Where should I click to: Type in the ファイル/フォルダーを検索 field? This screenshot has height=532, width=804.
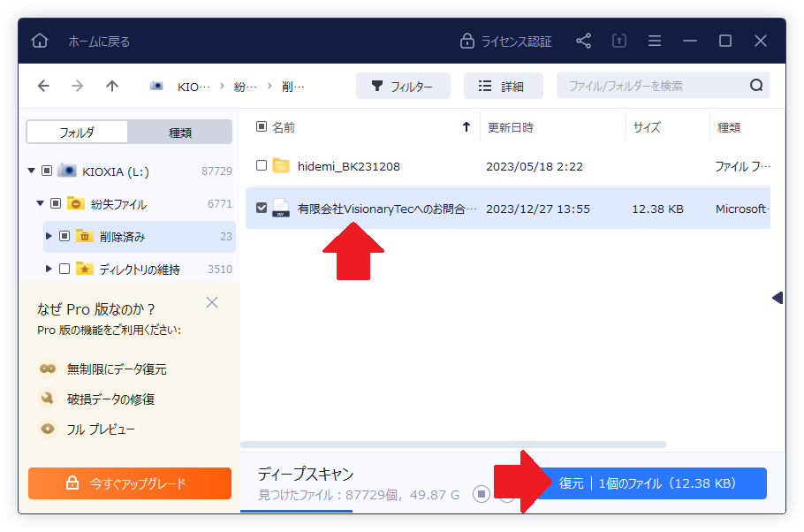[652, 86]
